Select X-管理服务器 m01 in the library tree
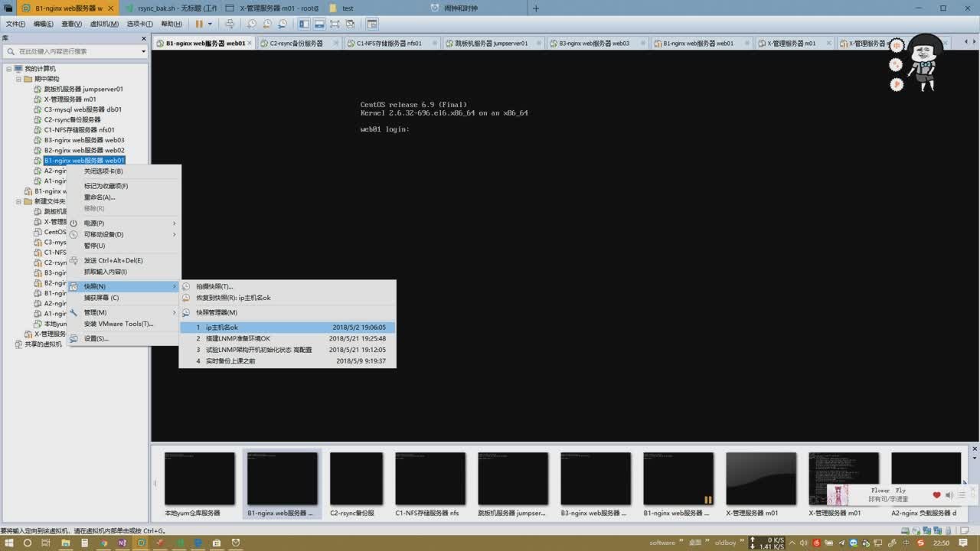The image size is (980, 551). click(70, 99)
